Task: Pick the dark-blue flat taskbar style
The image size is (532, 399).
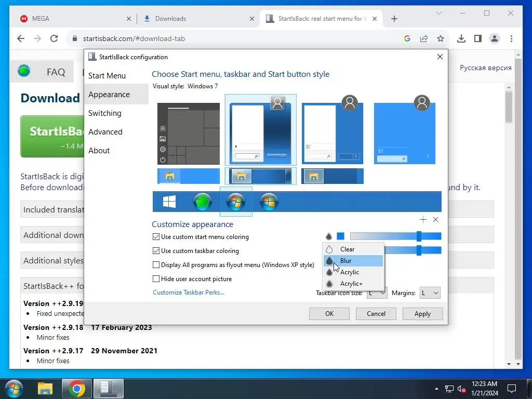Action: point(332,176)
